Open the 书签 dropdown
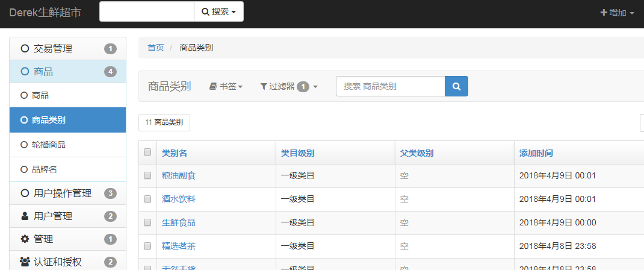The width and height of the screenshot is (644, 270). point(226,86)
